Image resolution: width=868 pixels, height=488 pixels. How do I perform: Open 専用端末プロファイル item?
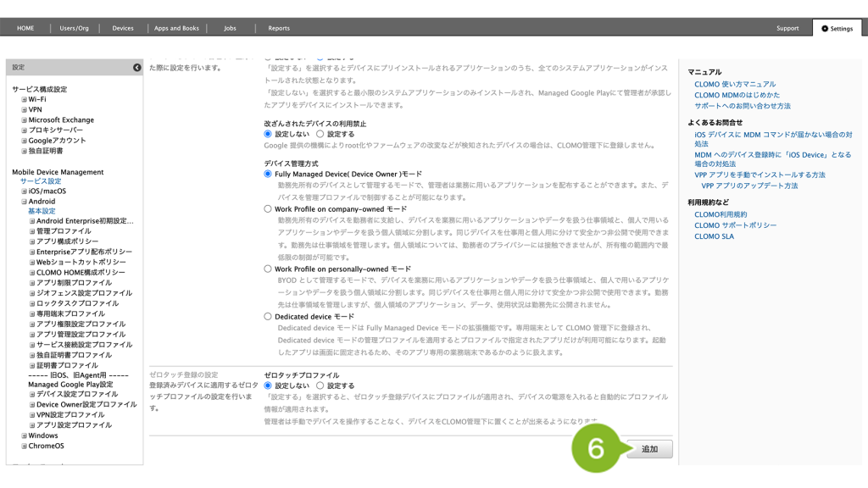pyautogui.click(x=71, y=313)
